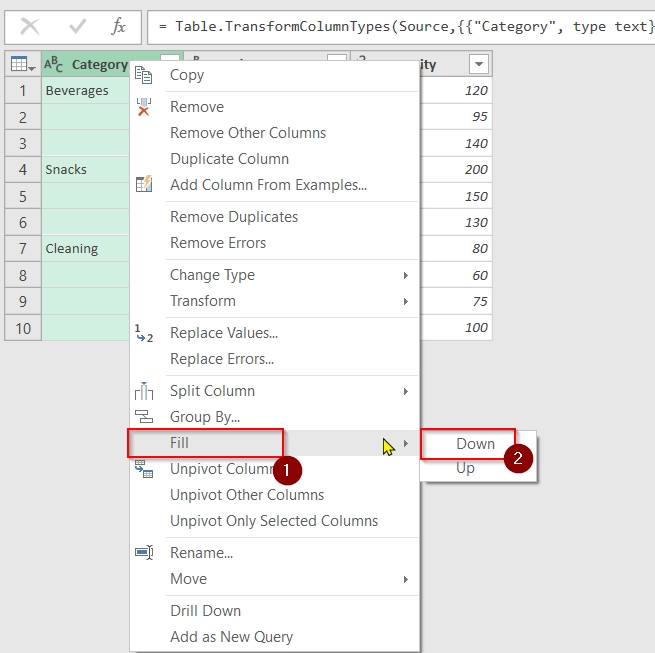Choose Remove Errors
Image resolution: width=655 pixels, height=653 pixels.
[x=218, y=243]
